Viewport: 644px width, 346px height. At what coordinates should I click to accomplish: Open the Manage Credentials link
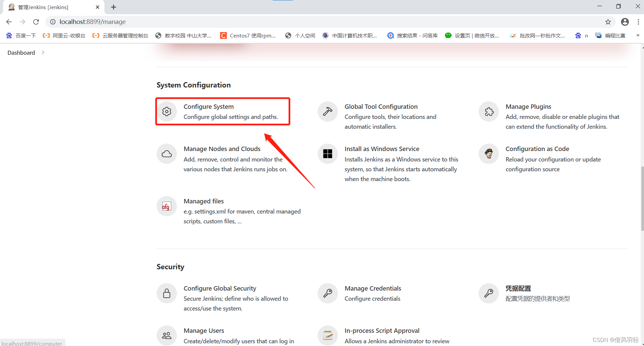coord(373,289)
